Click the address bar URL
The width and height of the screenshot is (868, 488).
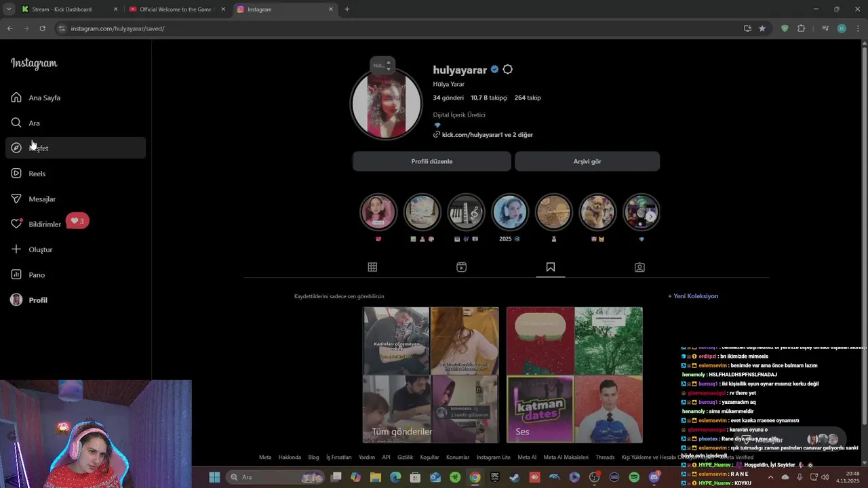click(x=118, y=28)
